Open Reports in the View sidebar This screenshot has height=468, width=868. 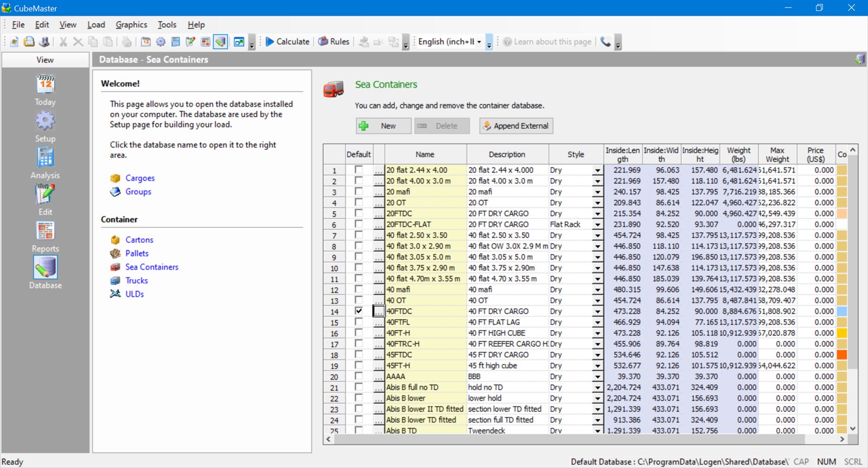46,237
